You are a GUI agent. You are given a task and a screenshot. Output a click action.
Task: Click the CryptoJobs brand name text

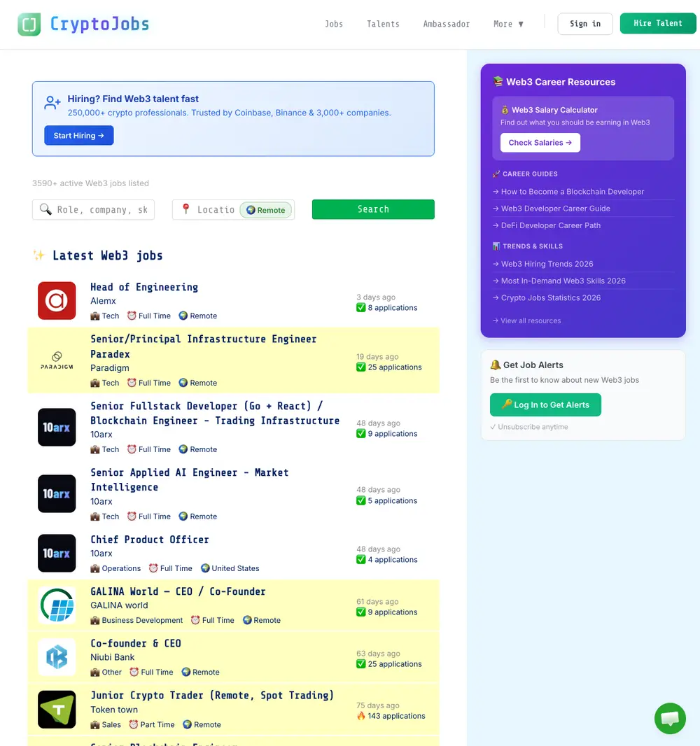coord(99,24)
